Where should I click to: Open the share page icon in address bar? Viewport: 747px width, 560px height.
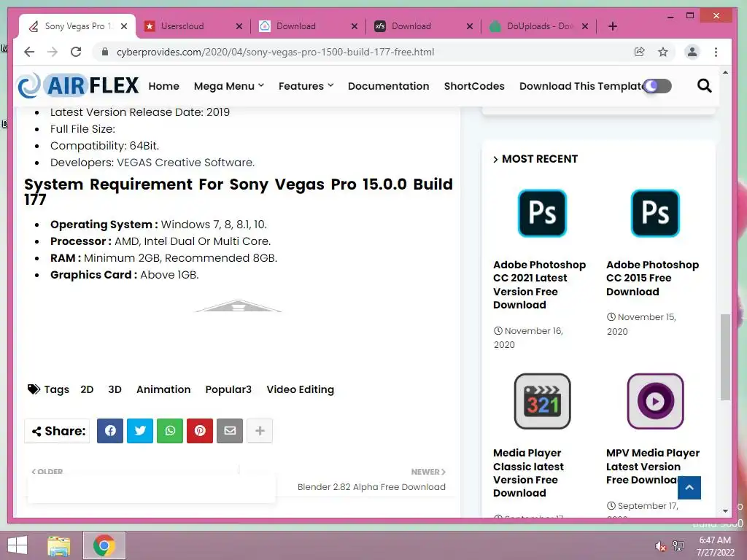[639, 52]
